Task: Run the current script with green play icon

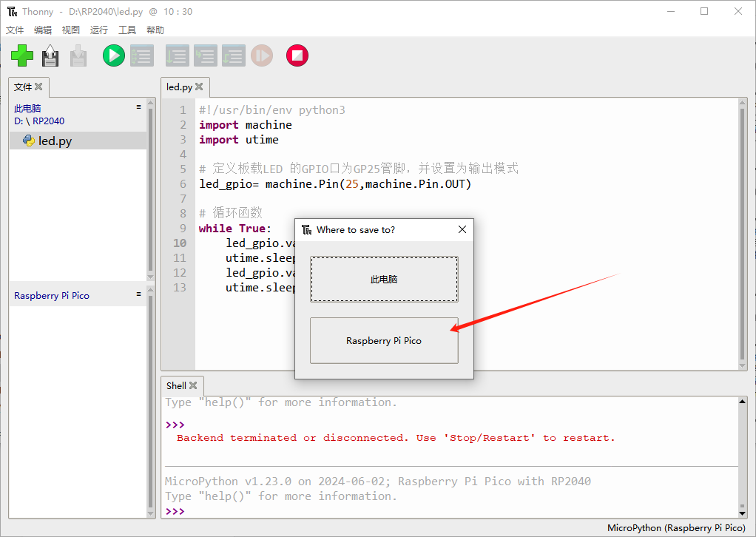Action: (114, 55)
